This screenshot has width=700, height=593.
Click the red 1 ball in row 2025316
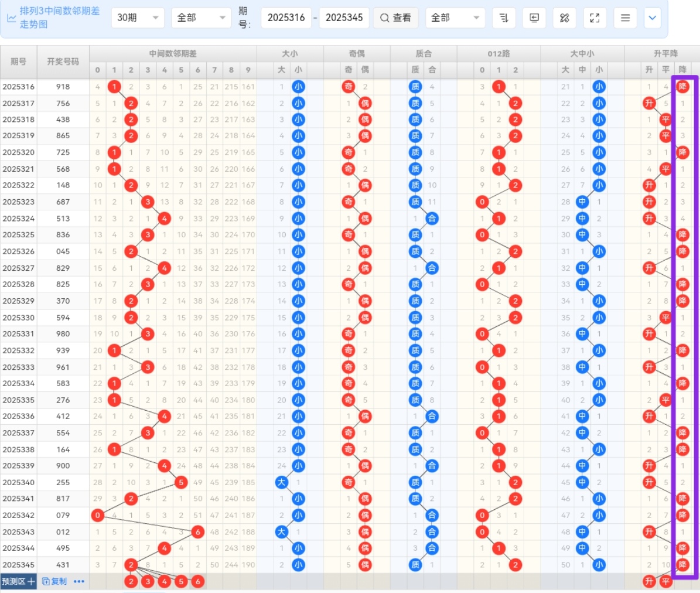tap(114, 87)
